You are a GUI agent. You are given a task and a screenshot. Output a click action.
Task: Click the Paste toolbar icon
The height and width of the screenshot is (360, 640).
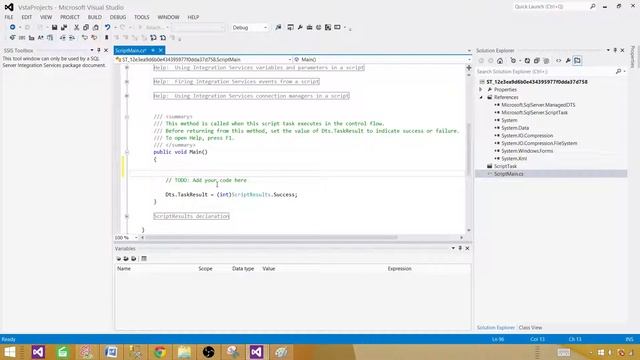[96, 27]
